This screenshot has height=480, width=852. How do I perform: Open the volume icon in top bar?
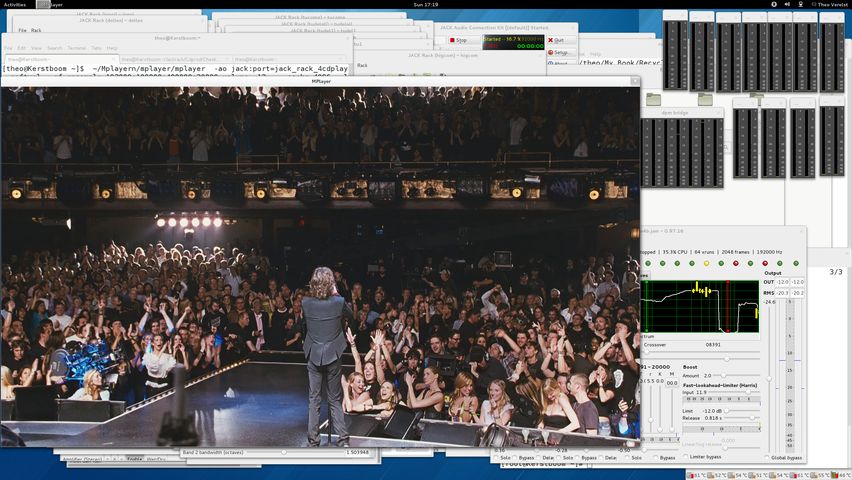coord(787,4)
